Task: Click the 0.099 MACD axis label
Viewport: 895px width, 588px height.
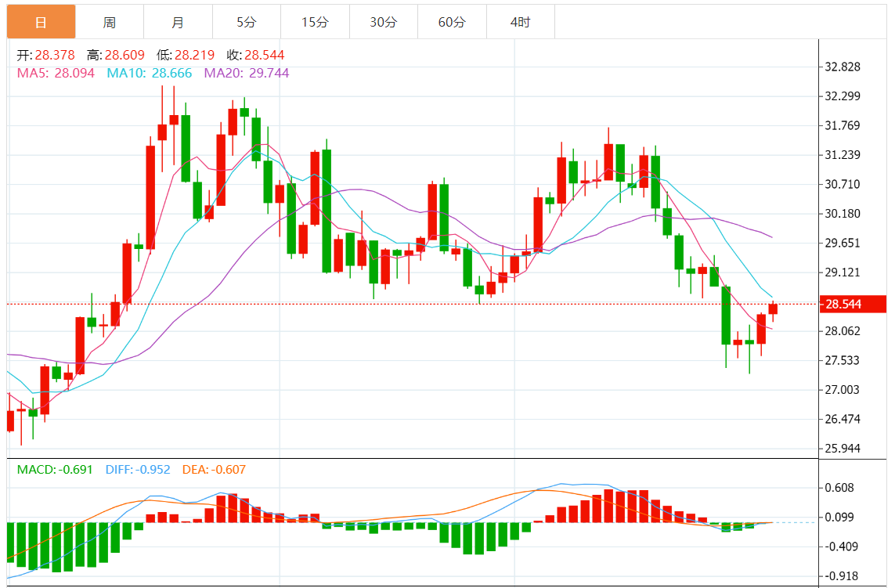Action: coord(839,518)
